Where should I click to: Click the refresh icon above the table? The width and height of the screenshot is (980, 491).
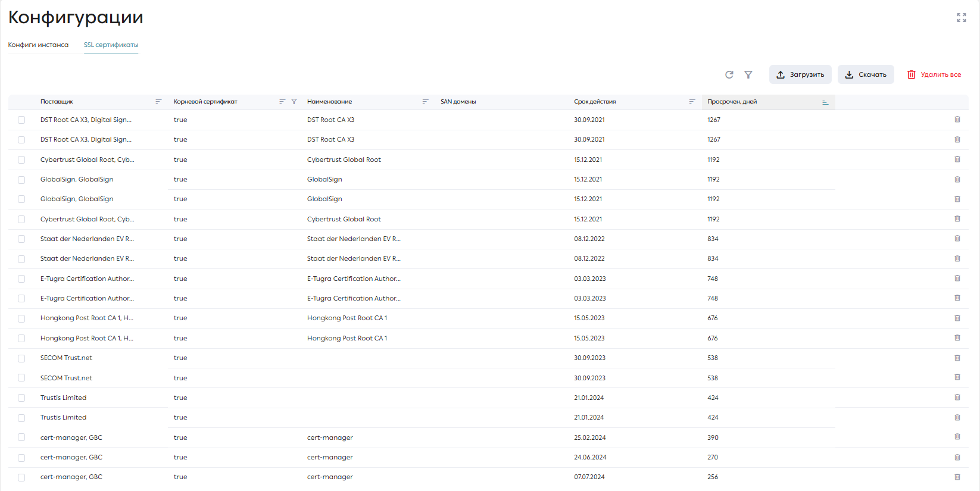729,74
